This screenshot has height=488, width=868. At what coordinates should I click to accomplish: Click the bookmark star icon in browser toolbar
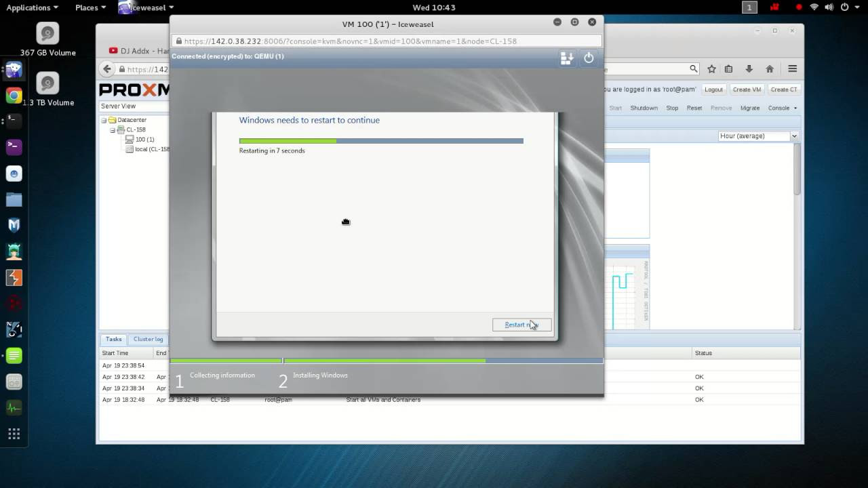(711, 68)
